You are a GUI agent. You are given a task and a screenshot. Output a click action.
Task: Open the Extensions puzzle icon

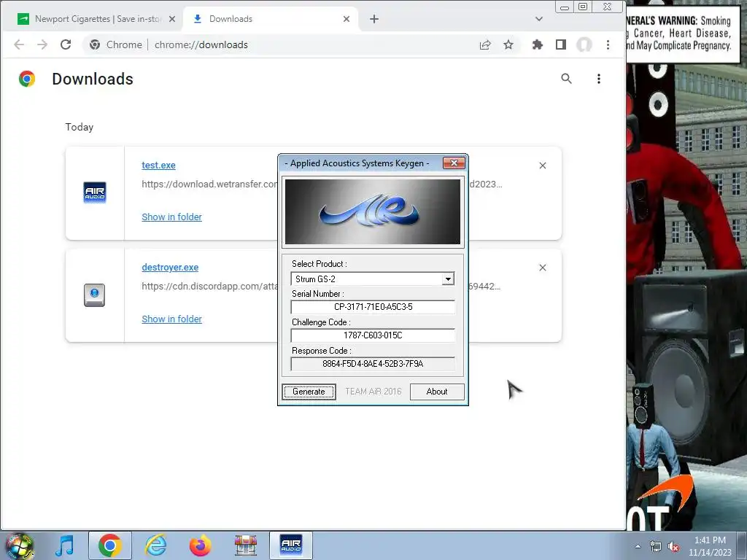pos(538,44)
